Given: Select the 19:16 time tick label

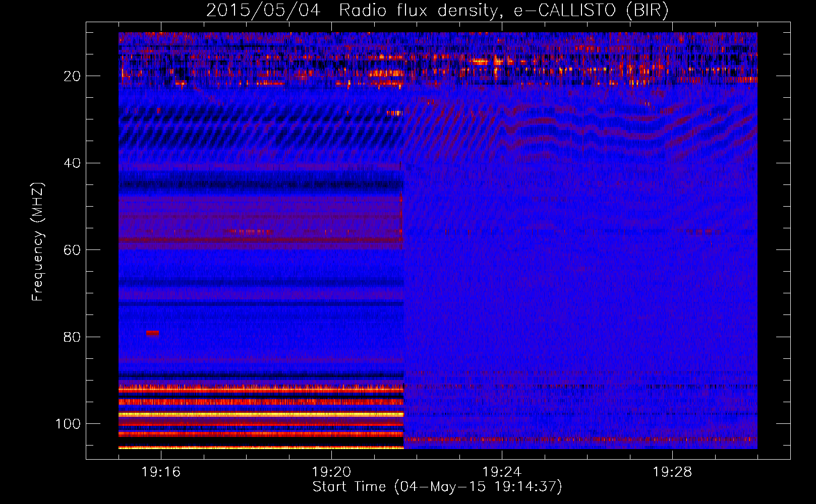Looking at the screenshot, I should (x=161, y=472).
